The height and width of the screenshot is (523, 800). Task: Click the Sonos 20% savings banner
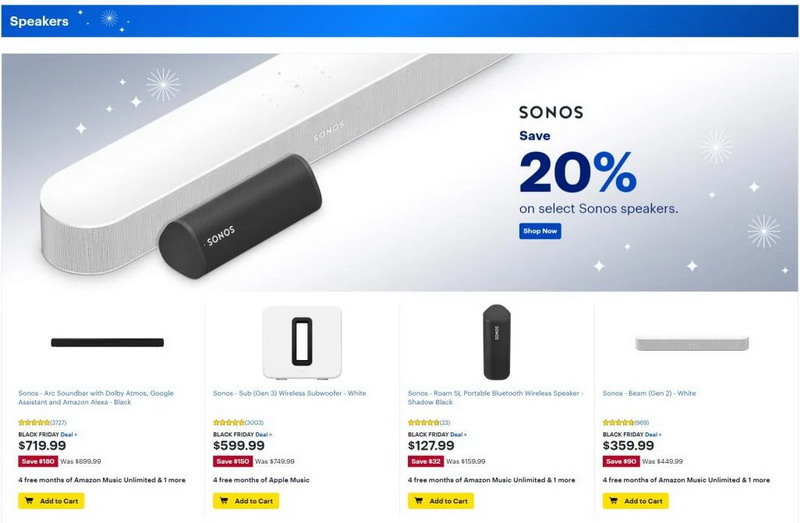(x=400, y=170)
